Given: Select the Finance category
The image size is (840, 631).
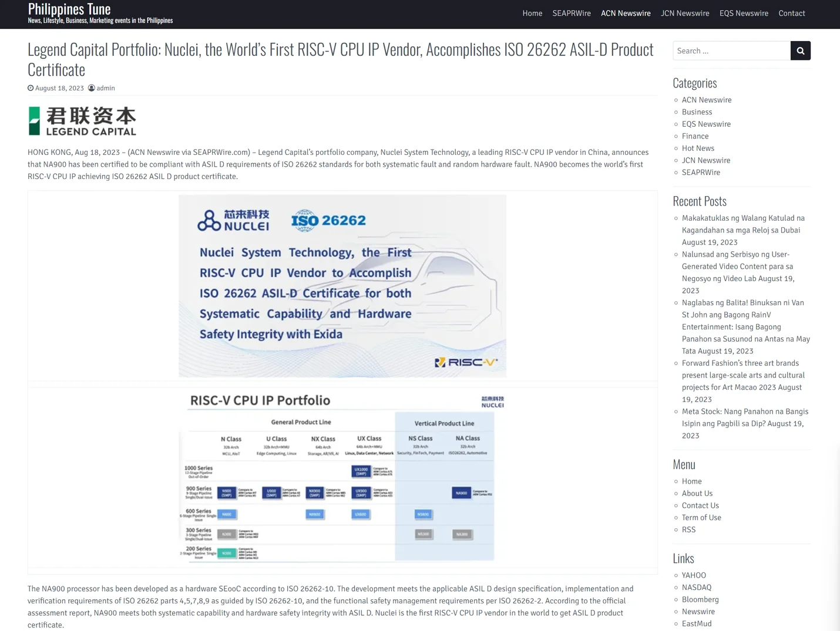Looking at the screenshot, I should (x=695, y=136).
